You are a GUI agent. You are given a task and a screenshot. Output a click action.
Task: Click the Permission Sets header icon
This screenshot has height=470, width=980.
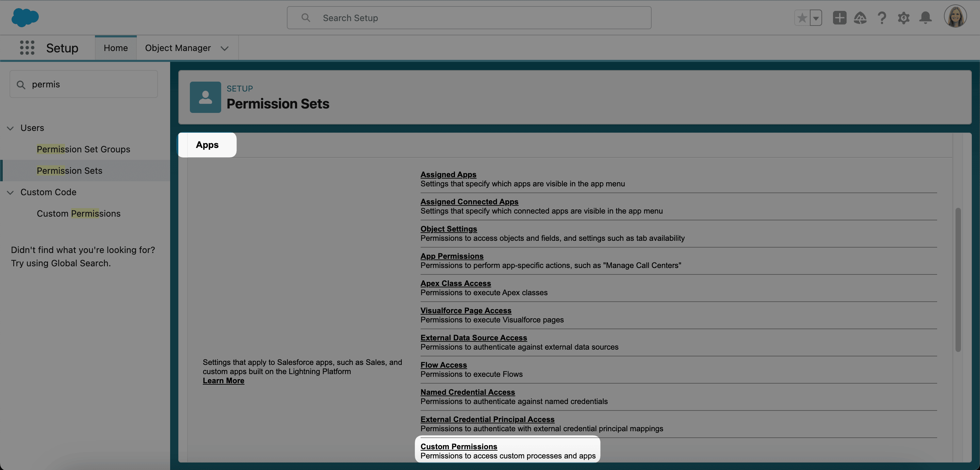tap(206, 97)
